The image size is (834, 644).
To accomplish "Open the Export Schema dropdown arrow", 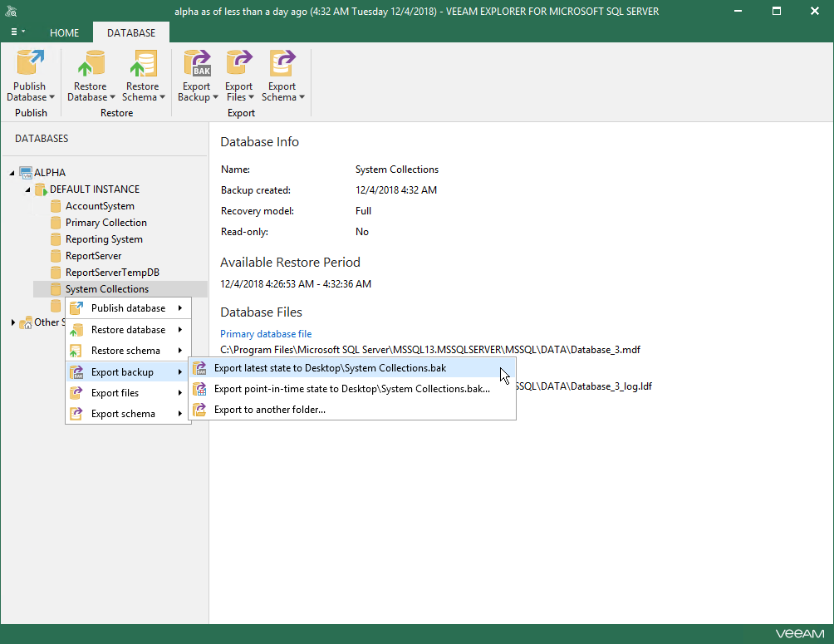I will tap(302, 97).
